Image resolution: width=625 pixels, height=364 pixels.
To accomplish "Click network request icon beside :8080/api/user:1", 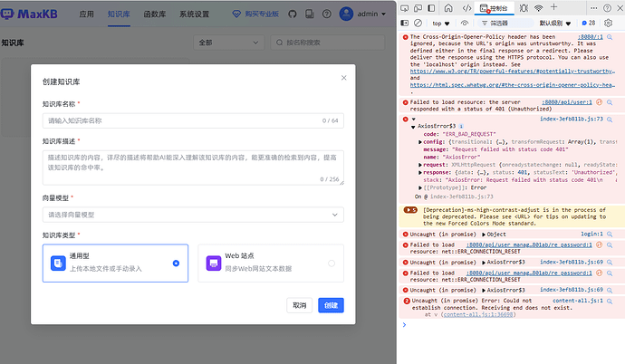I will 599,102.
